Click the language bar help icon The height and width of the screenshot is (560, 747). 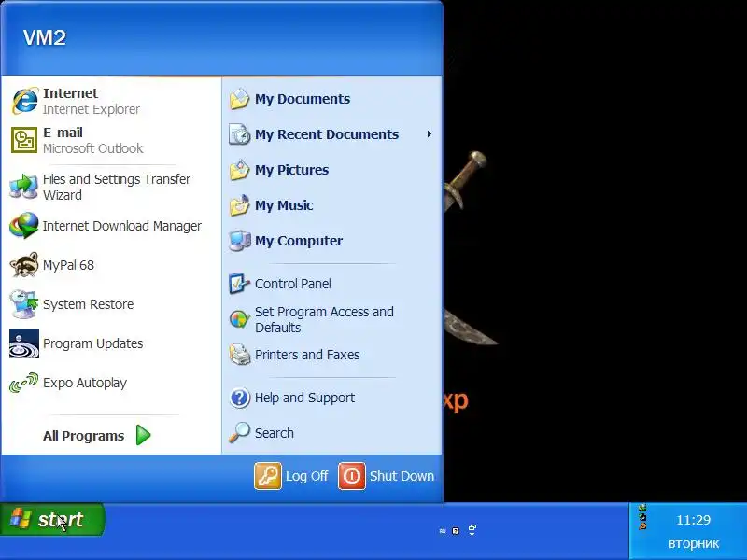click(x=456, y=530)
